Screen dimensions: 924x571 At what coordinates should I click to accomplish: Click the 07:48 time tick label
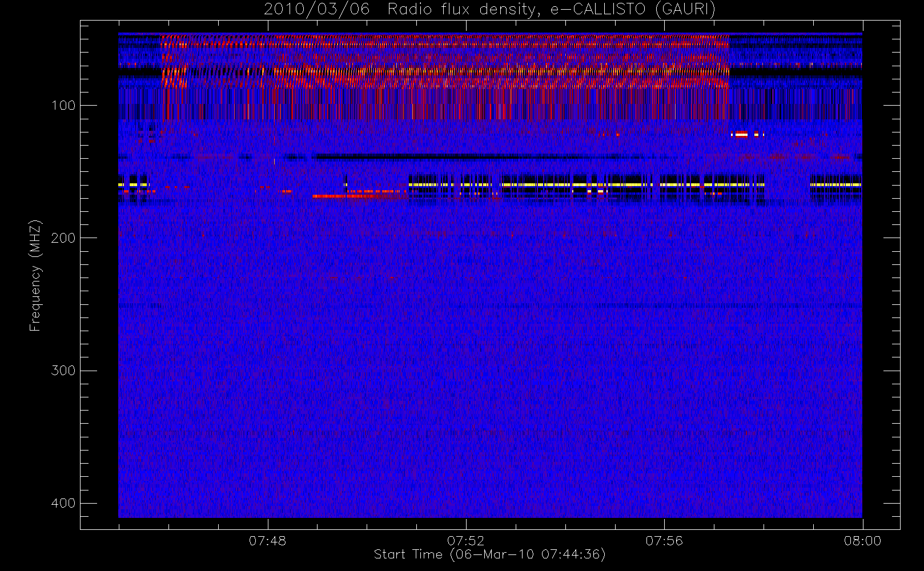[267, 541]
